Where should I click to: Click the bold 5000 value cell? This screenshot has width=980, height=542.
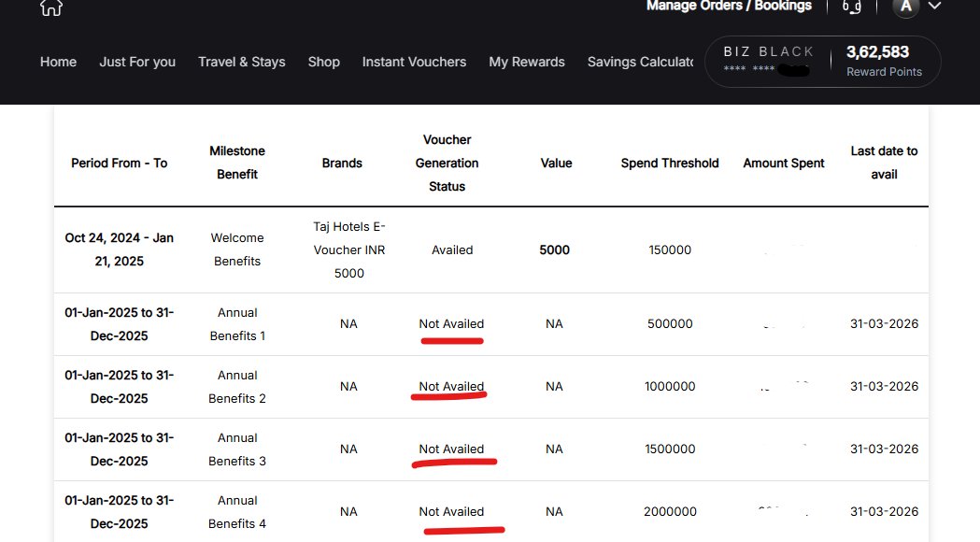pyautogui.click(x=554, y=250)
